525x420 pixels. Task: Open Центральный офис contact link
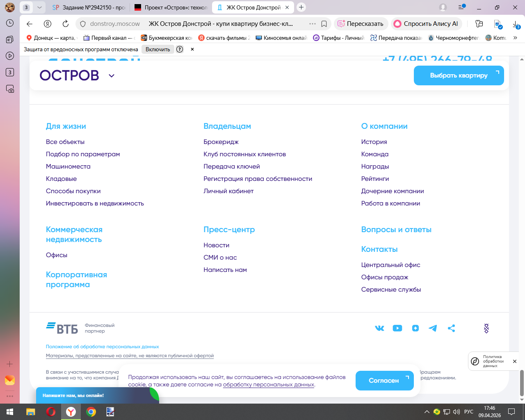coord(390,265)
